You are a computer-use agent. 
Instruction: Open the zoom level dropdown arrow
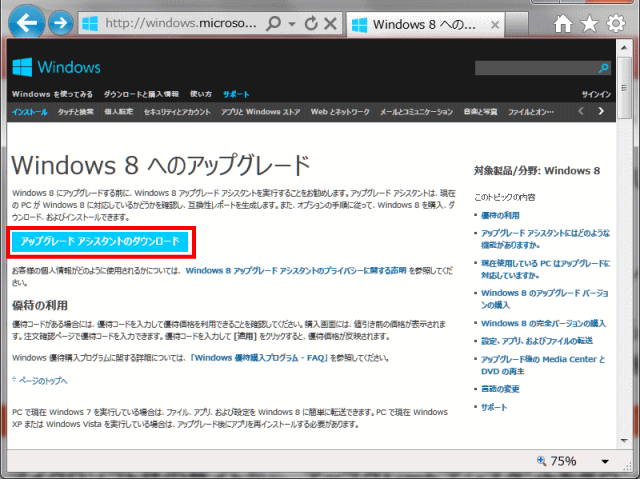[x=605, y=462]
